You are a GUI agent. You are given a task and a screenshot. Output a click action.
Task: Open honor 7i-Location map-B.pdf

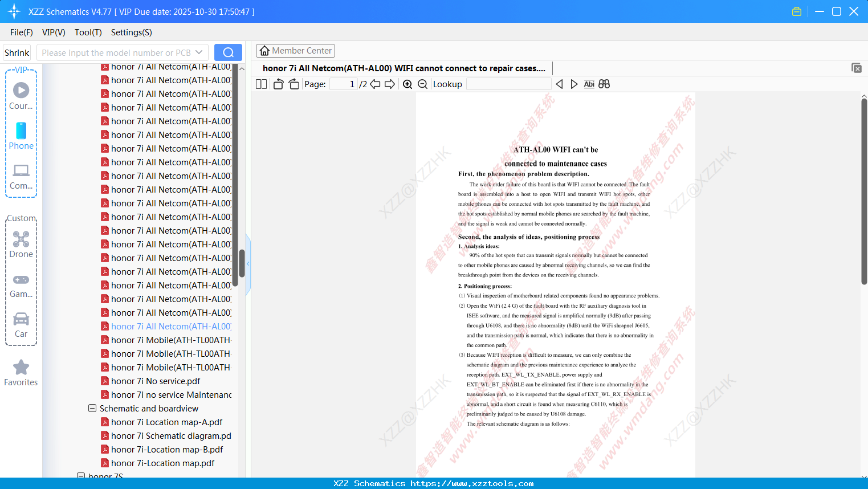click(167, 449)
